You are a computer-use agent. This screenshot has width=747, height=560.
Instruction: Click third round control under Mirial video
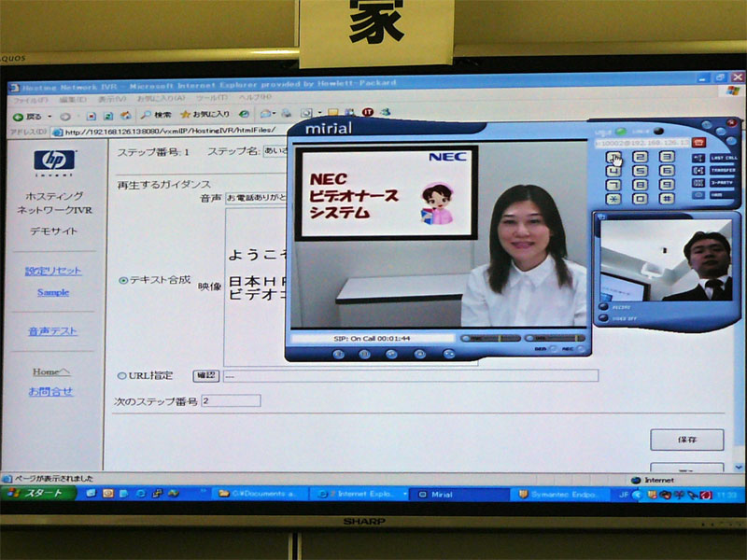click(x=391, y=354)
